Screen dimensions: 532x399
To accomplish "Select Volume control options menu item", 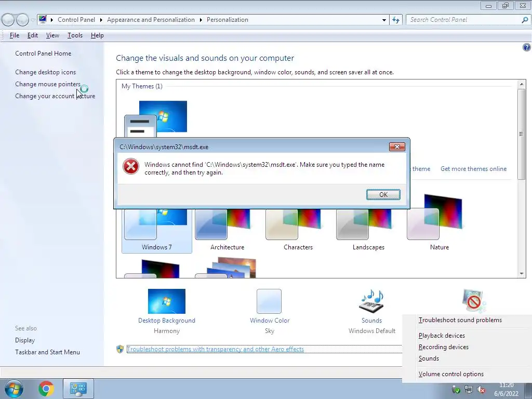I will pyautogui.click(x=451, y=374).
